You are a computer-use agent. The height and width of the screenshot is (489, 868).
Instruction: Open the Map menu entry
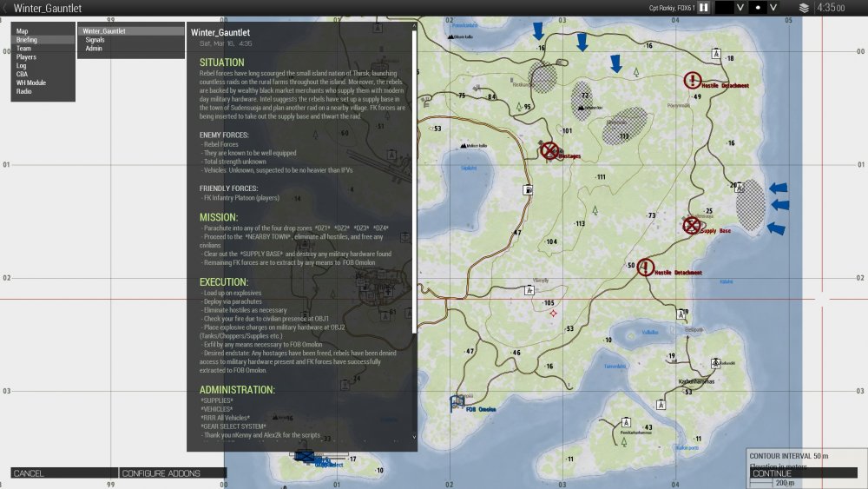(x=23, y=31)
